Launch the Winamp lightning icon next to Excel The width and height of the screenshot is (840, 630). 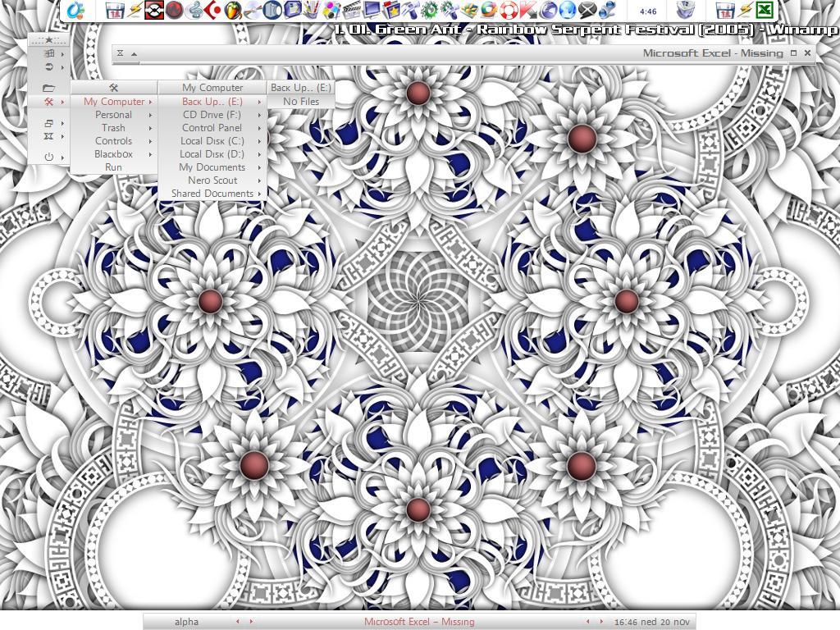[746, 10]
